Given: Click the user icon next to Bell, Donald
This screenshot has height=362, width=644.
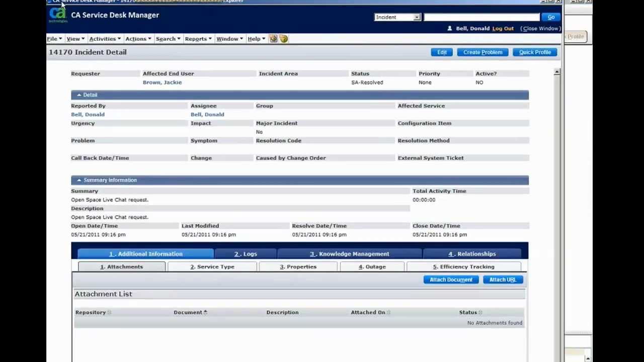Looking at the screenshot, I should (449, 28).
